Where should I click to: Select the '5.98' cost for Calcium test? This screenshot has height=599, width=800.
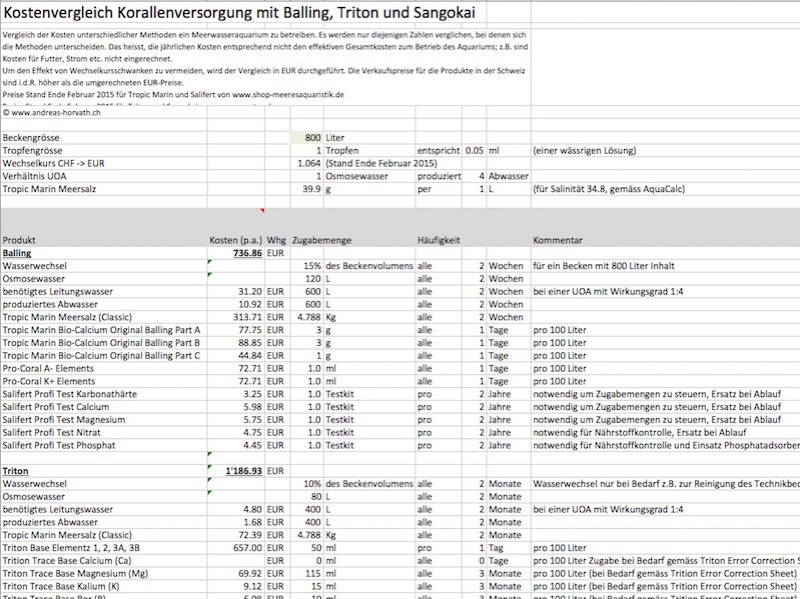[x=252, y=407]
